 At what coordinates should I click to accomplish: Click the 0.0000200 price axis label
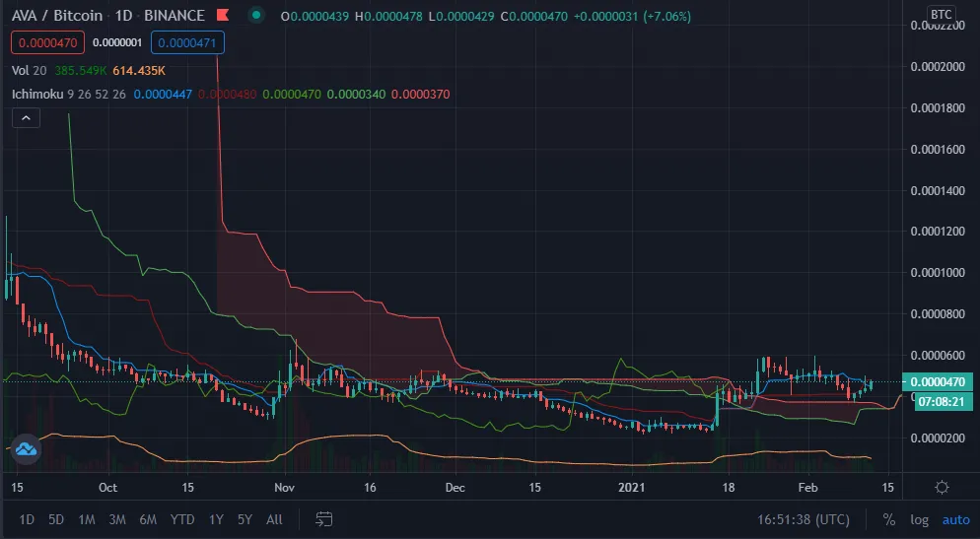[938, 438]
